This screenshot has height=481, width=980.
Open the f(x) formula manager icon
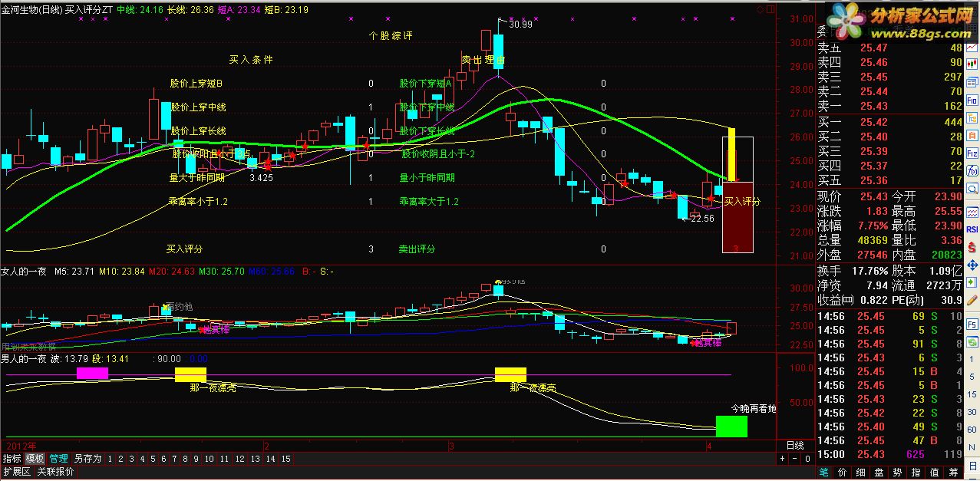pos(972,170)
